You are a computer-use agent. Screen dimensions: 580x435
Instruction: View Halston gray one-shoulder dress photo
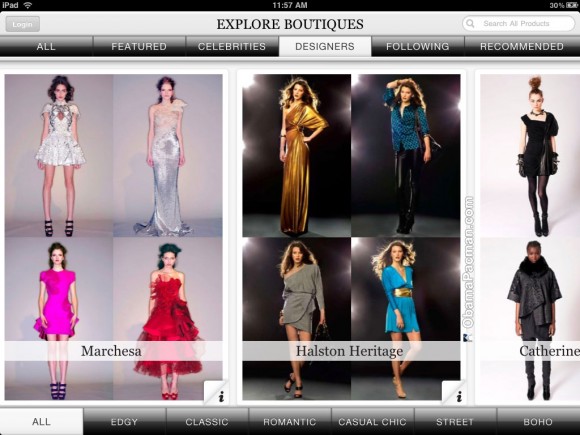(297, 318)
